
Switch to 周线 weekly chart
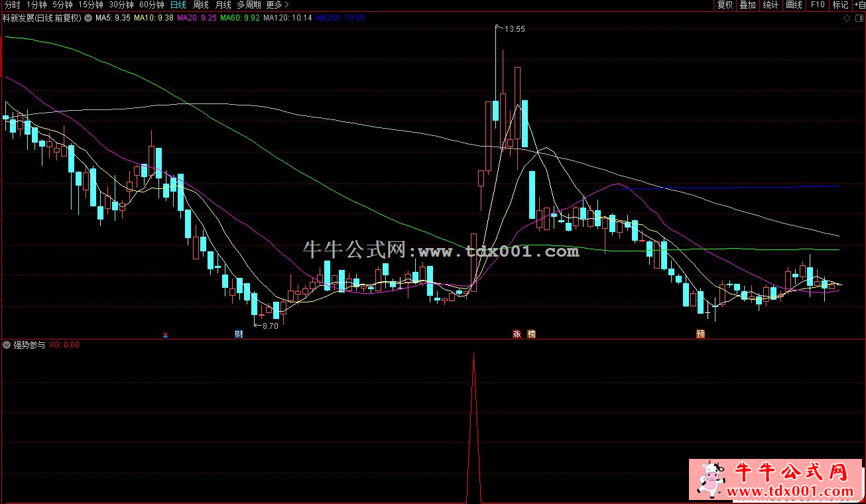pyautogui.click(x=201, y=5)
